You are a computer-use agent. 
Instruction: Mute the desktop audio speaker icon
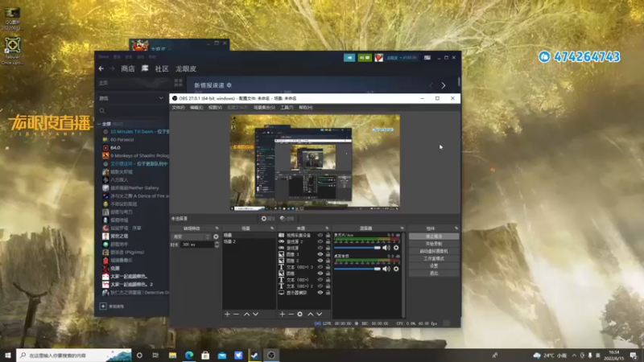386,269
